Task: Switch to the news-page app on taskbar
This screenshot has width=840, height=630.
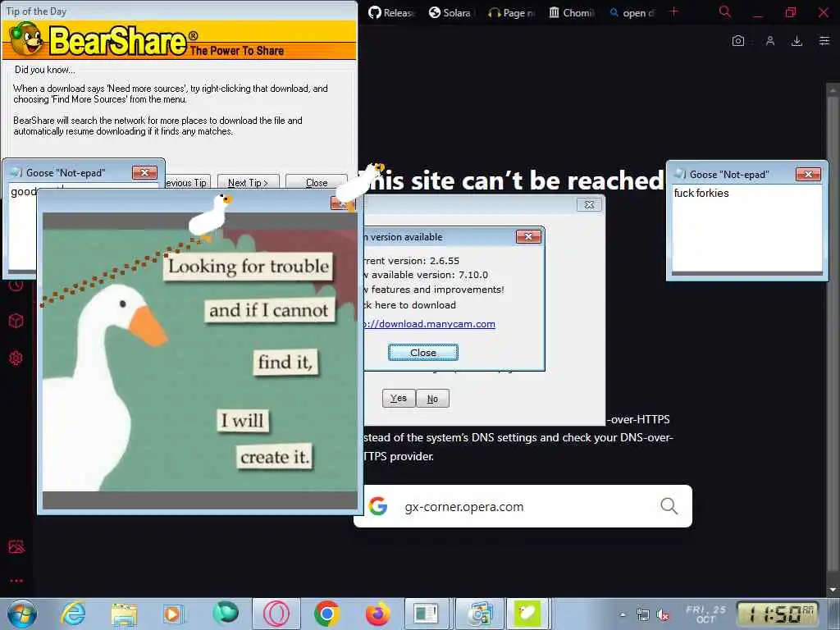Action: [426, 614]
